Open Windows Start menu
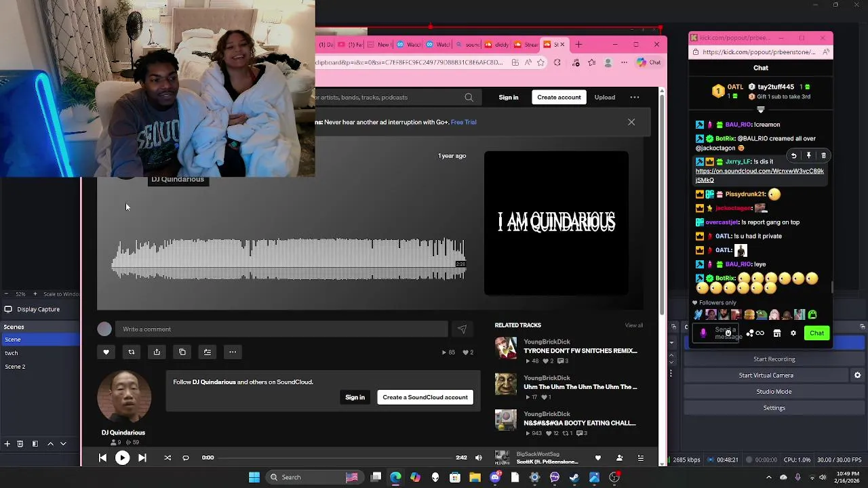Screen dimensions: 868x488 254,477
